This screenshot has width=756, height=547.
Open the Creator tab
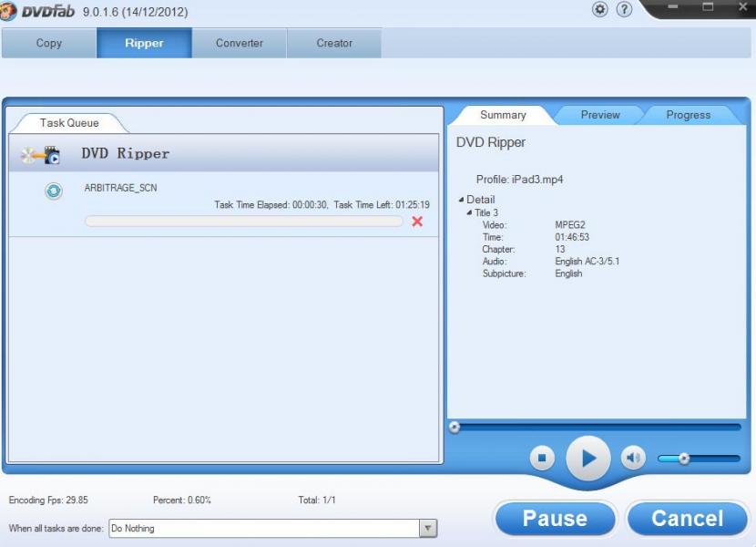[334, 43]
